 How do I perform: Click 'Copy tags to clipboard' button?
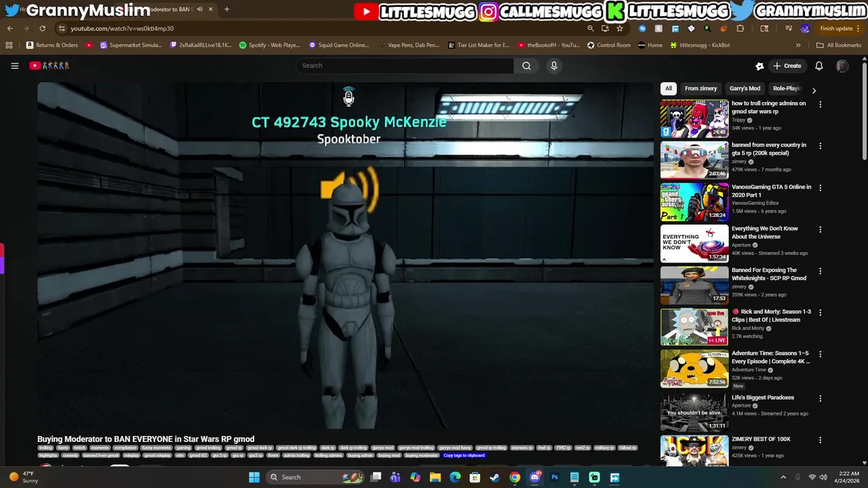coord(464,455)
